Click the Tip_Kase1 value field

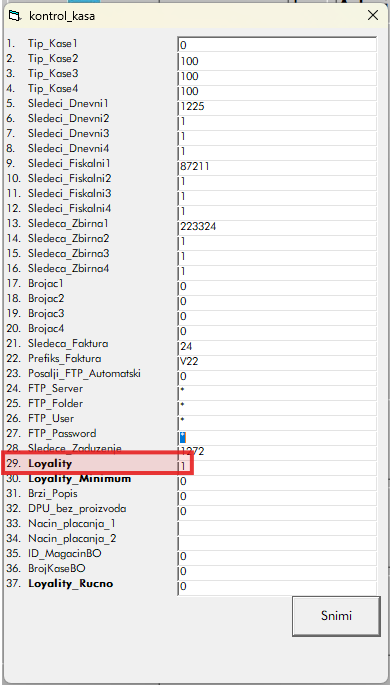coord(277,45)
